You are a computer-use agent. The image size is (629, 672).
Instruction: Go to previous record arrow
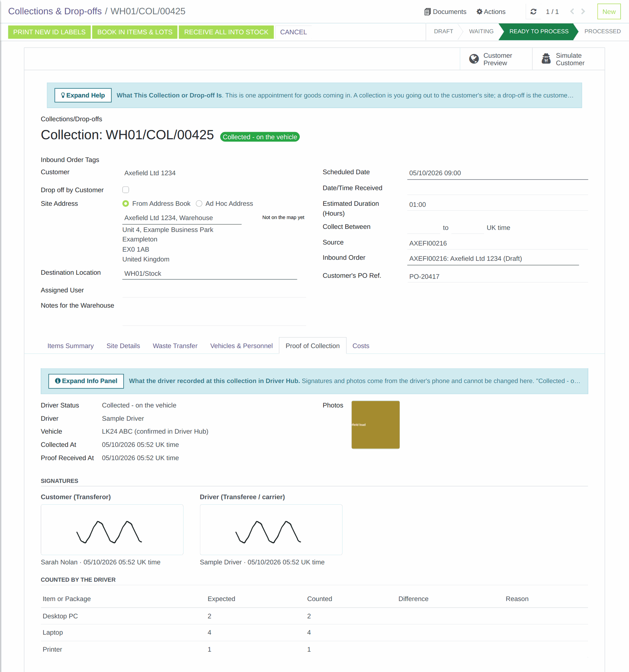click(x=572, y=12)
